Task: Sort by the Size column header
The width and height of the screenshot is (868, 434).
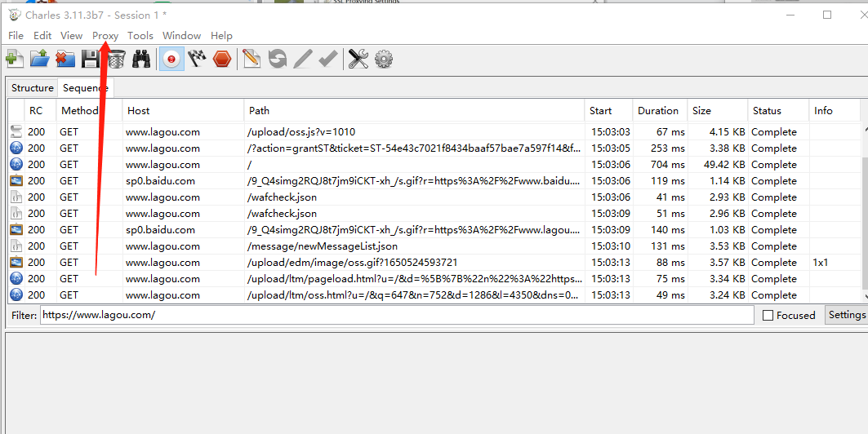Action: (x=718, y=111)
